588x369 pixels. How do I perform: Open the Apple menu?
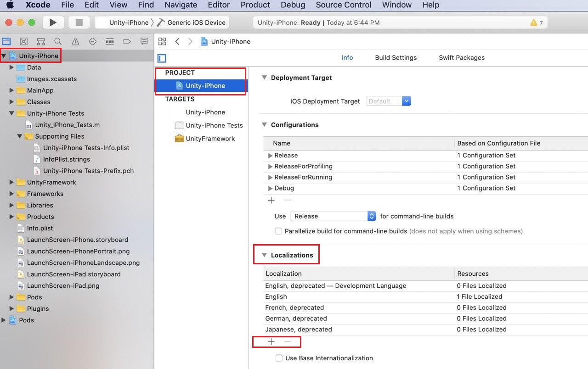10,5
